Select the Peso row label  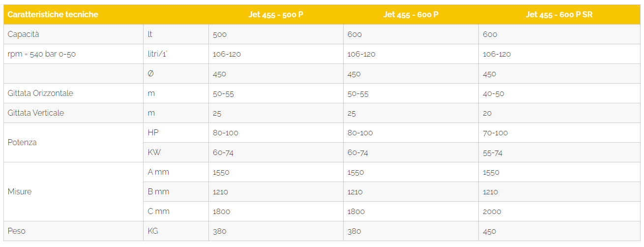16,231
